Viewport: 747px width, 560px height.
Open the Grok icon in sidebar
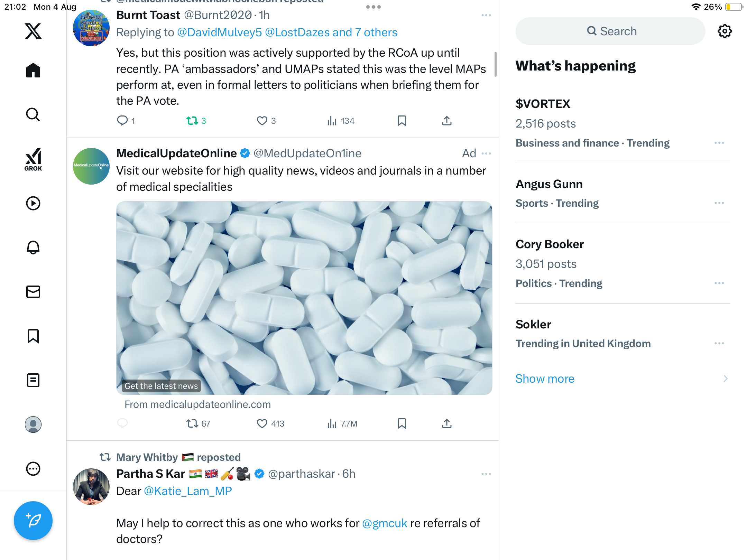pyautogui.click(x=33, y=159)
